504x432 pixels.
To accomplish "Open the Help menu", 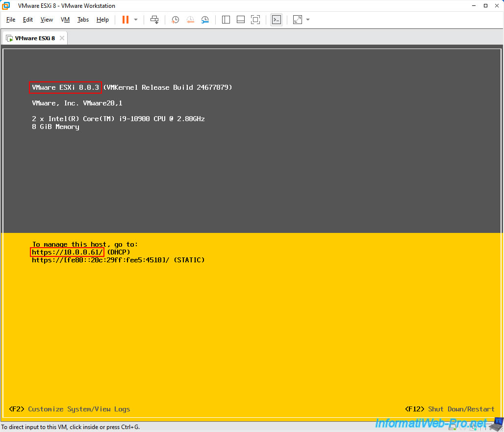I will 102,20.
